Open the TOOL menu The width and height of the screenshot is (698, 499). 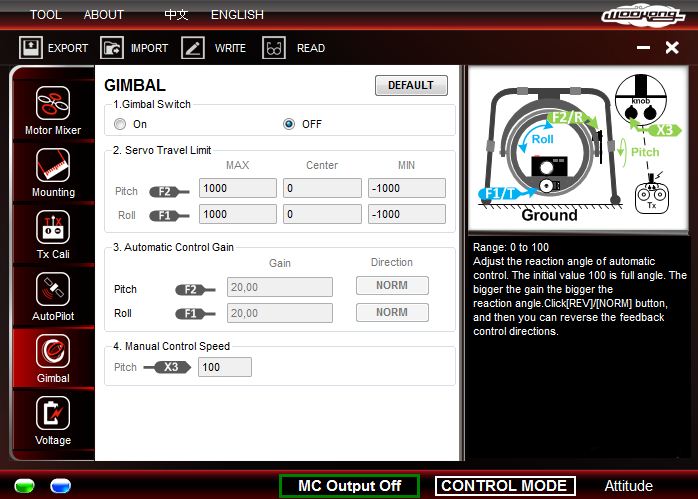coord(45,15)
